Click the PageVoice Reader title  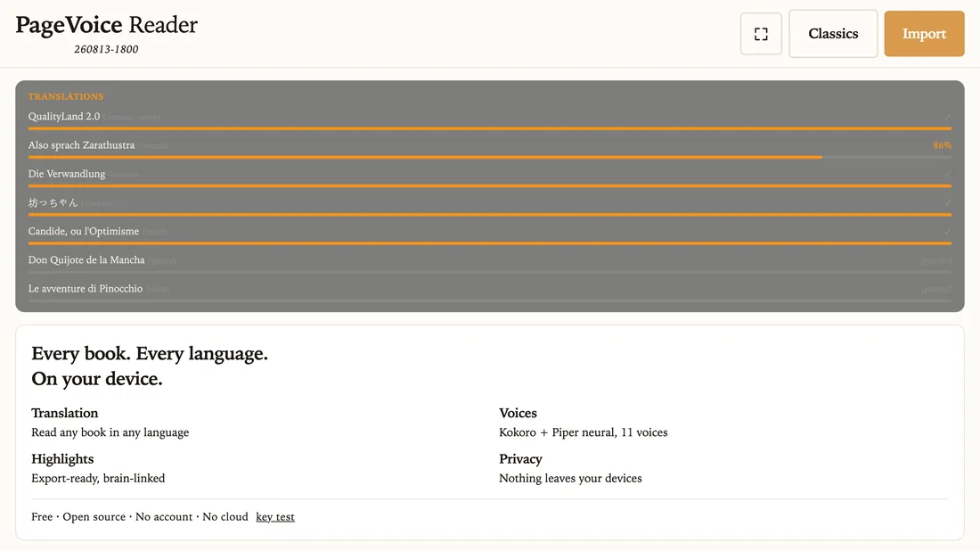pos(106,25)
